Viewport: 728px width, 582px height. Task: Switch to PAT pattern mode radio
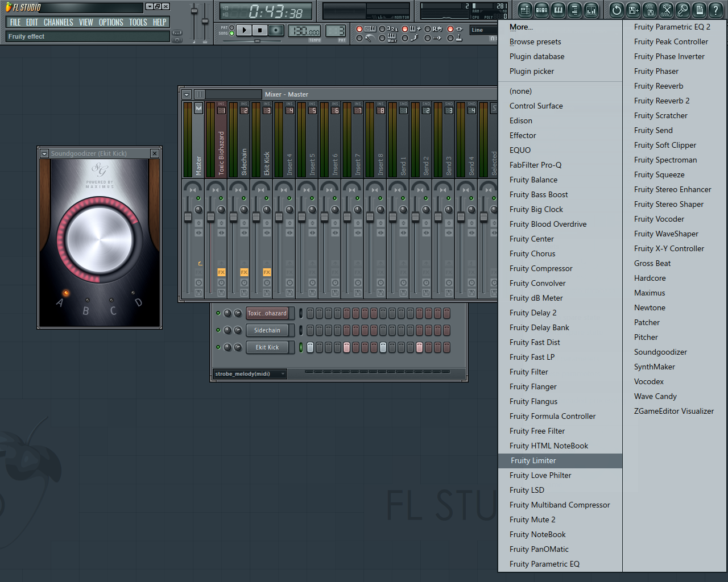[x=231, y=27]
